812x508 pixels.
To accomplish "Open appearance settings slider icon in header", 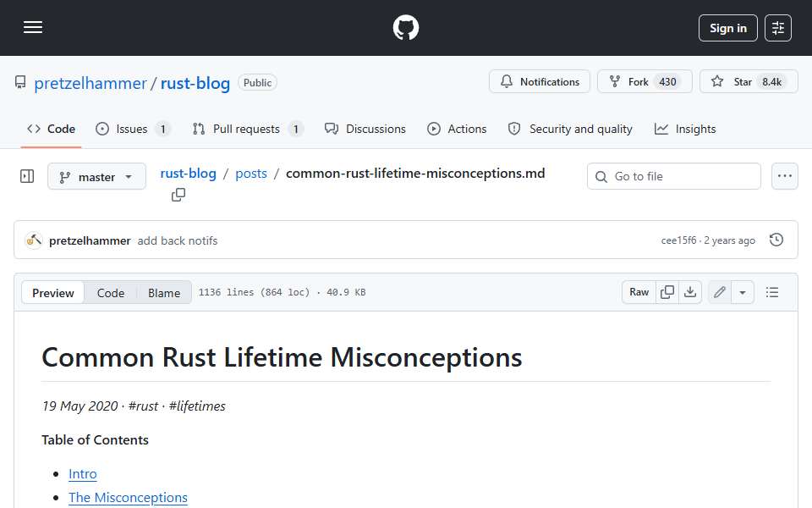I will pyautogui.click(x=778, y=28).
